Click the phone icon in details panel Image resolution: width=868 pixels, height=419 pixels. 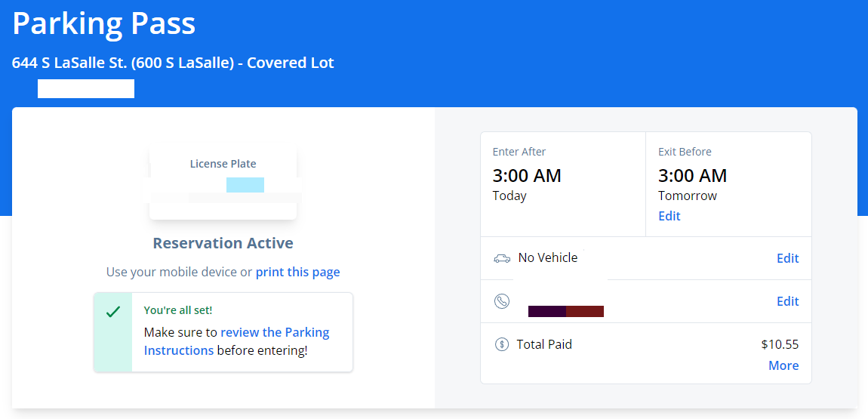click(x=501, y=301)
